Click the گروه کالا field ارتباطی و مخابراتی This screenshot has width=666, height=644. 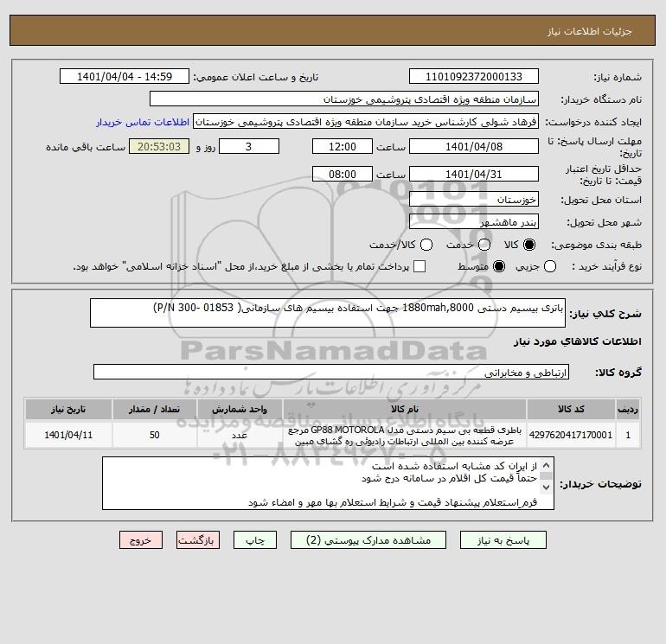click(x=331, y=372)
